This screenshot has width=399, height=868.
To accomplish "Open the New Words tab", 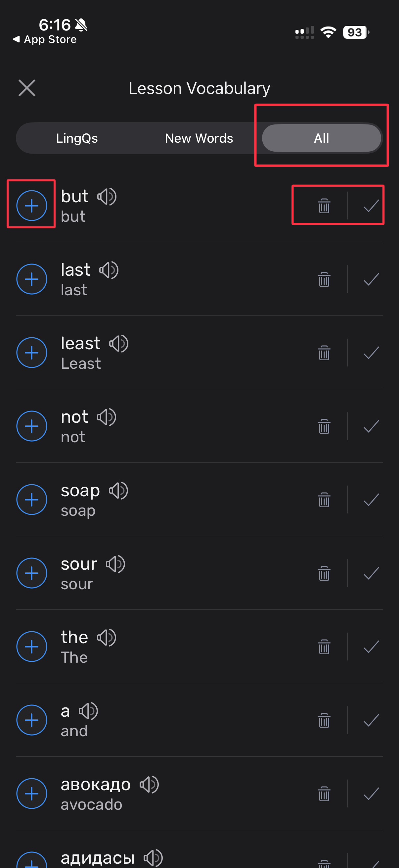I will 199,138.
